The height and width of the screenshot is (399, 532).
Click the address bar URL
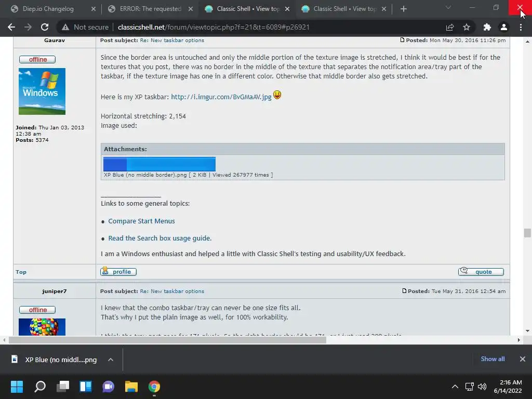click(214, 27)
